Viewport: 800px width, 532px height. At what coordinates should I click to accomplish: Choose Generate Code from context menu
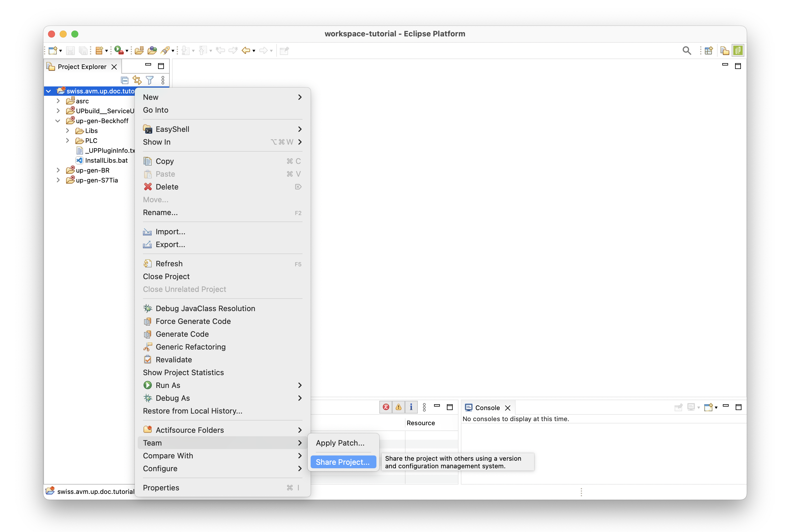(182, 334)
